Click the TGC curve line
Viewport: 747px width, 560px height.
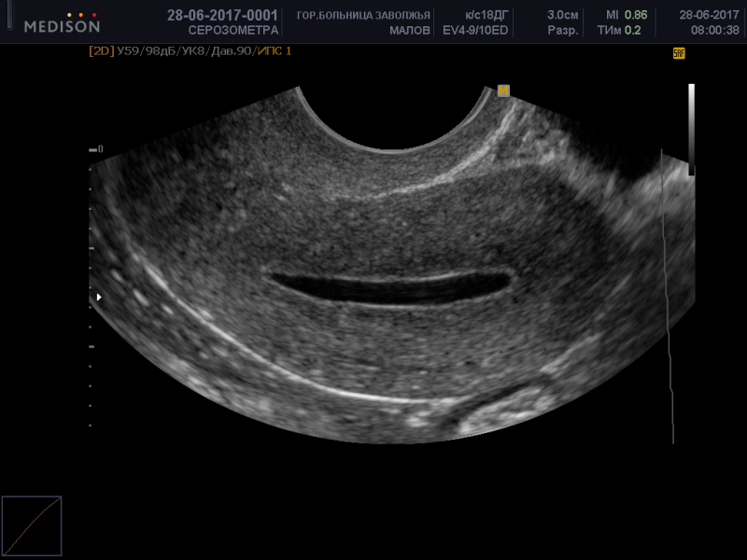coord(668,296)
